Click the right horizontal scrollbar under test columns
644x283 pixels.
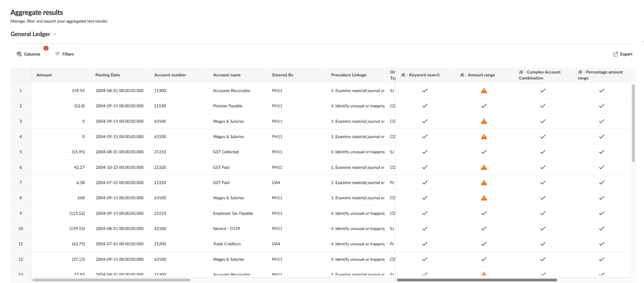476,280
